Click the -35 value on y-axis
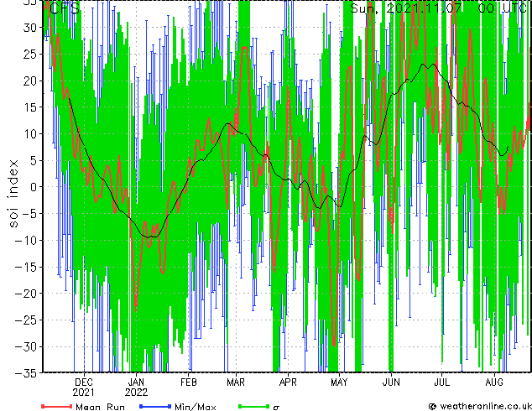532x411 pixels. coord(26,373)
